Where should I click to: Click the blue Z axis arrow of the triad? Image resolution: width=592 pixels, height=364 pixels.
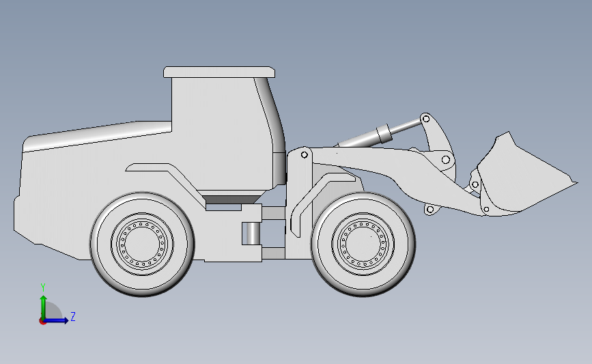tap(57, 320)
